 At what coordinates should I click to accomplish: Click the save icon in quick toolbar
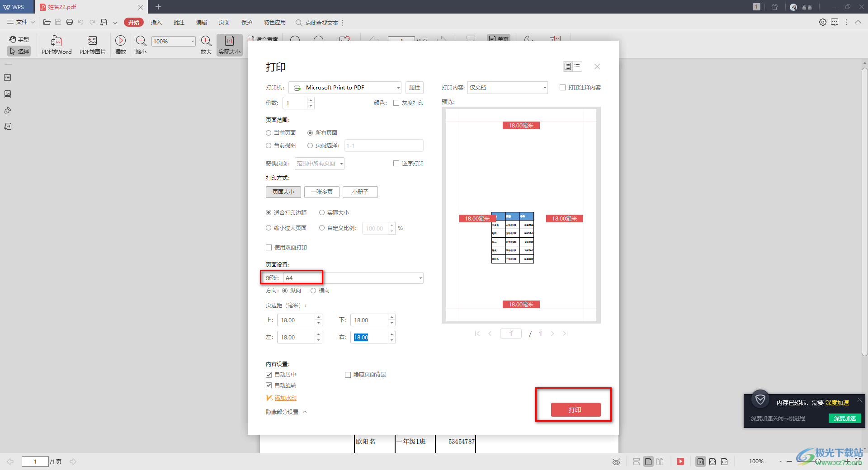click(58, 22)
